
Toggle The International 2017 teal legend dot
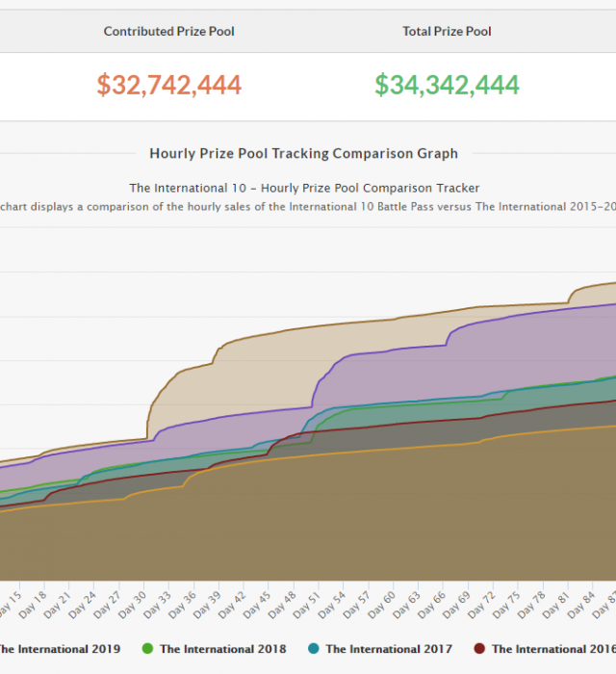pos(314,649)
